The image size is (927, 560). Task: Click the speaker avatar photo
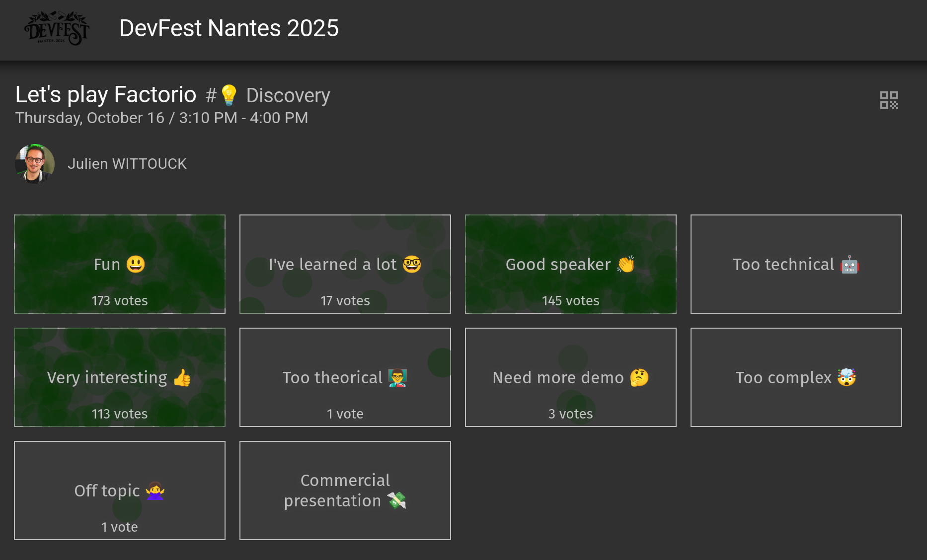point(35,164)
